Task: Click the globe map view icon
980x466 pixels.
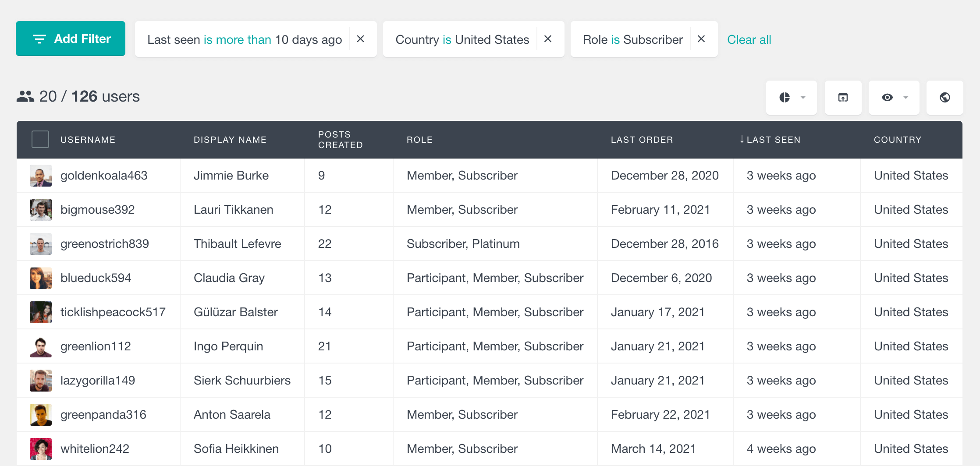Action: (x=945, y=97)
